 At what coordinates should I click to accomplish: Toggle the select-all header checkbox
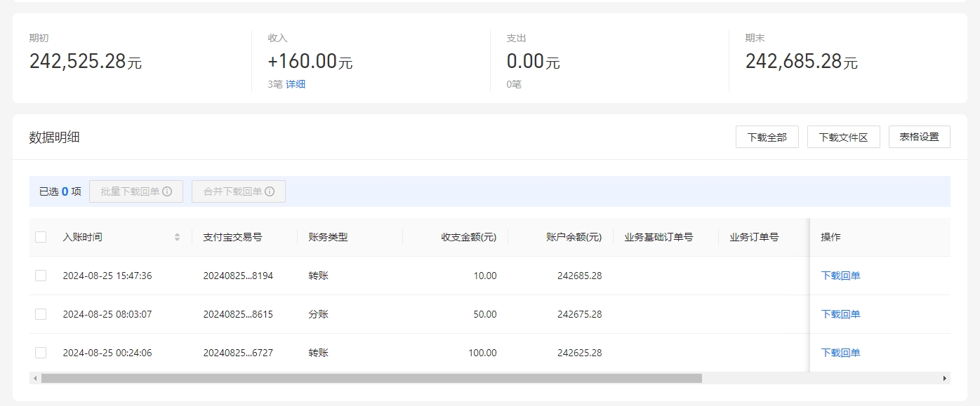point(41,237)
